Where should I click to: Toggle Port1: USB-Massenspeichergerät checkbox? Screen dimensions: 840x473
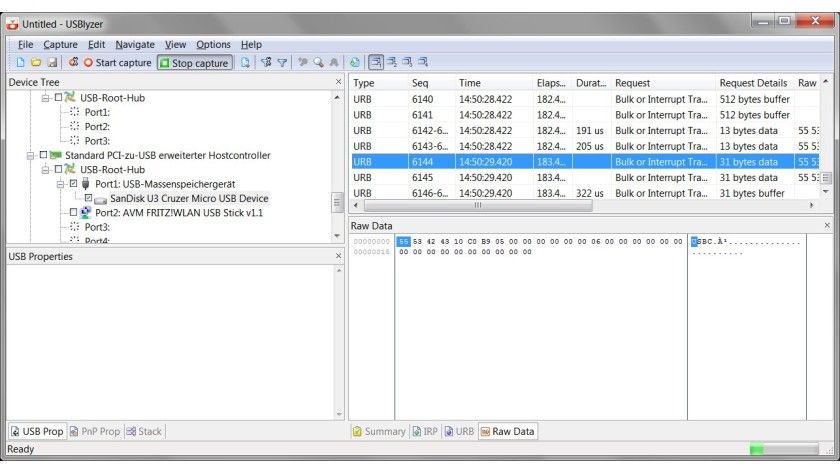click(x=73, y=184)
